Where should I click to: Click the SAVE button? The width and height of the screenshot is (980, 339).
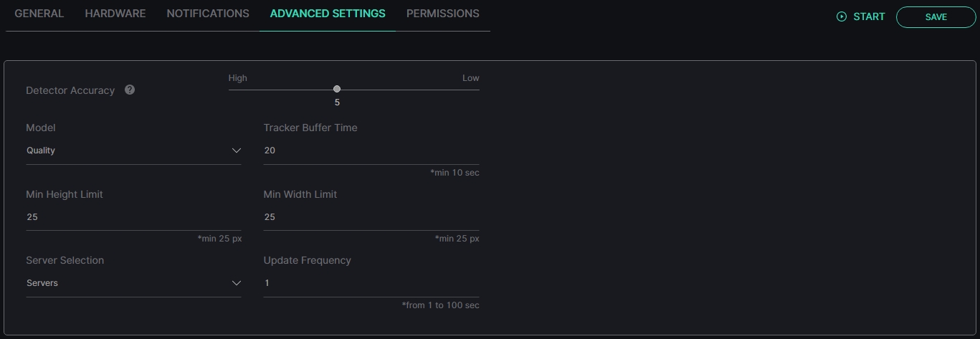pyautogui.click(x=936, y=17)
